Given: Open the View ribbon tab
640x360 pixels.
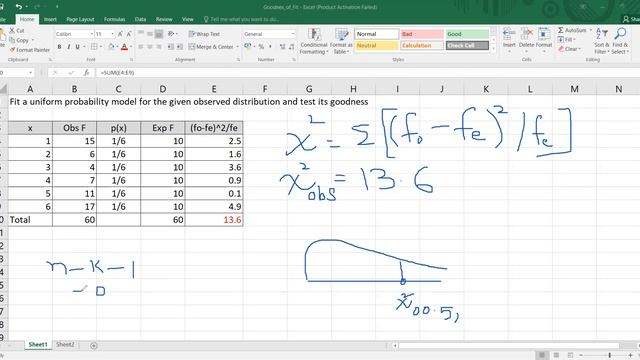Looking at the screenshot, I should tap(187, 19).
